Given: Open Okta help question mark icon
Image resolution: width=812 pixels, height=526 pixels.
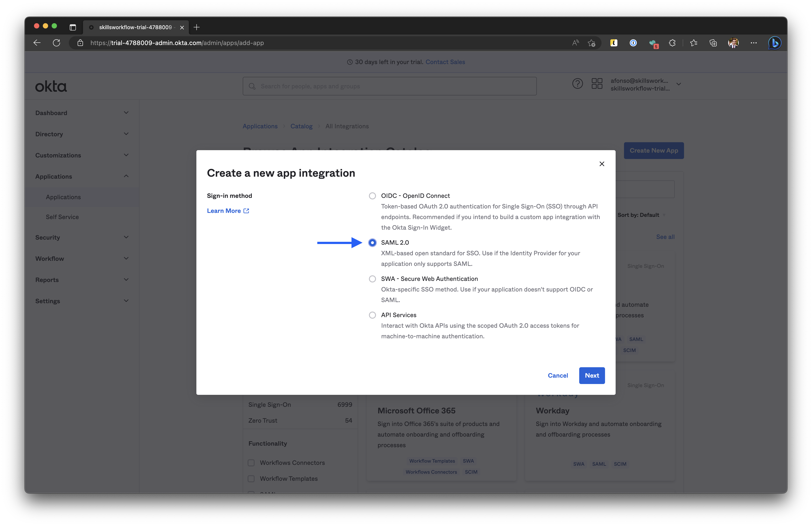Looking at the screenshot, I should click(578, 84).
